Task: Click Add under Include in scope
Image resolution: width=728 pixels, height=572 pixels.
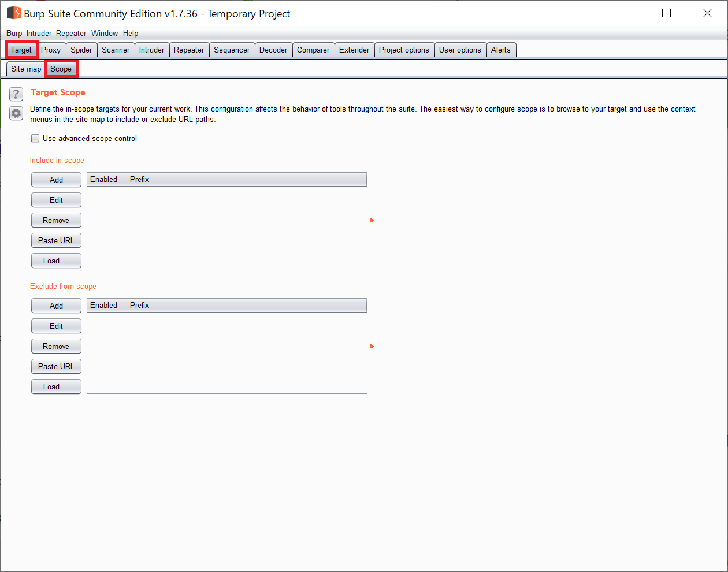Action: coord(56,180)
